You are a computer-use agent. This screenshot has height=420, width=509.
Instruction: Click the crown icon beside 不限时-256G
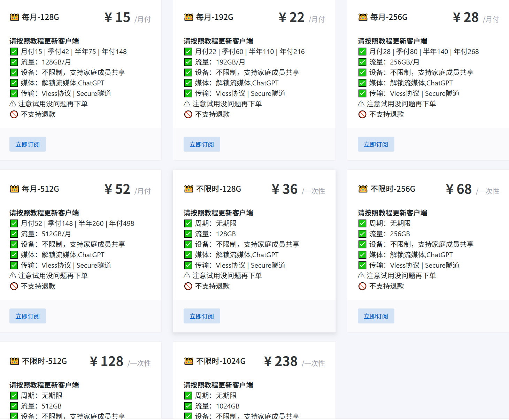pyautogui.click(x=363, y=189)
